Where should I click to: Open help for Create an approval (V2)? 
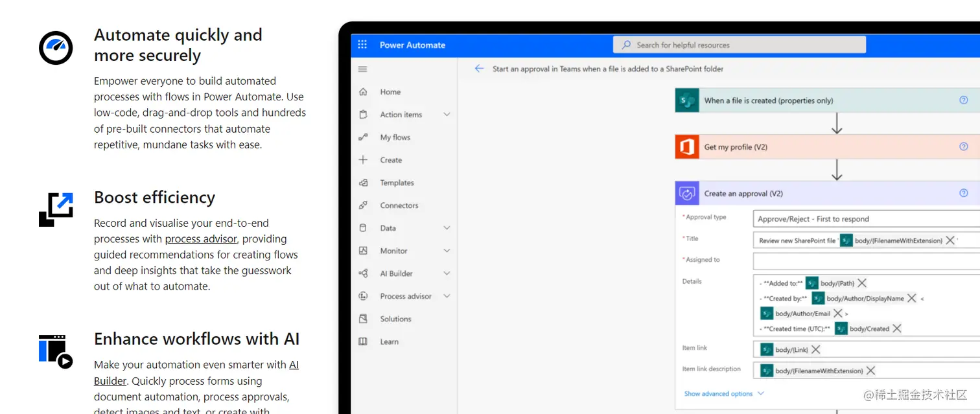pos(963,193)
